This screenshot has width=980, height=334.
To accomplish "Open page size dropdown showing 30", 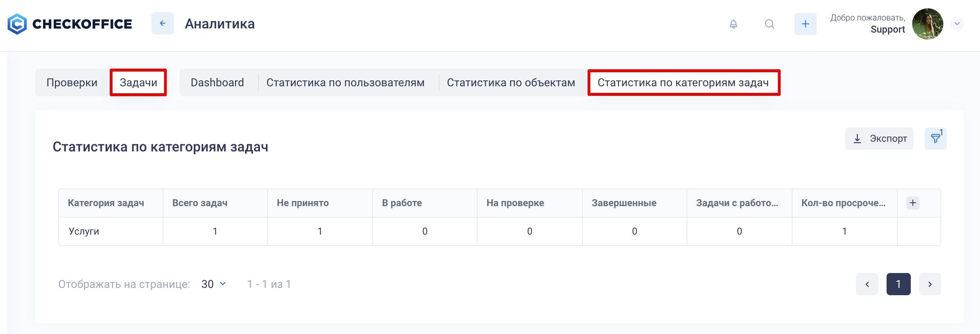I will [214, 284].
